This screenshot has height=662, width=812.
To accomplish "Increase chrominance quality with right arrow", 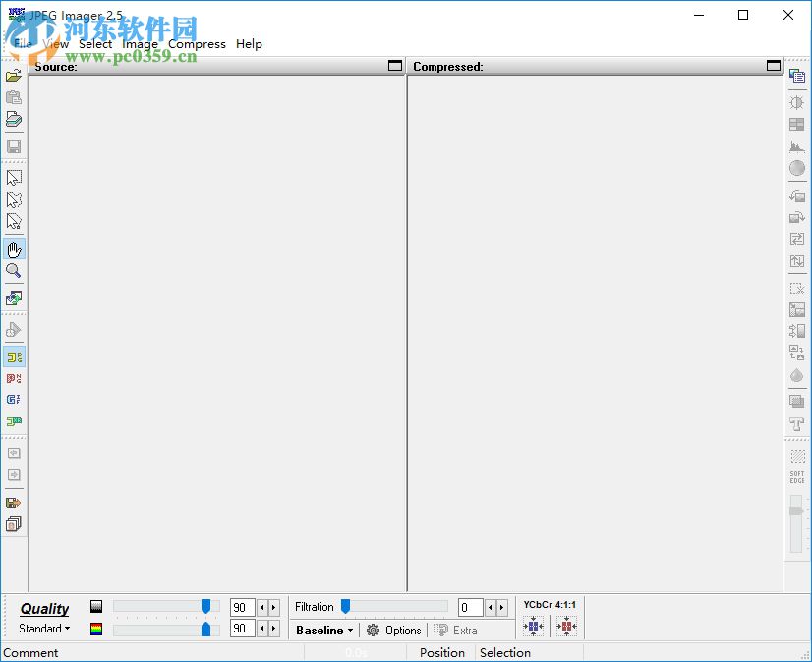I will click(274, 629).
